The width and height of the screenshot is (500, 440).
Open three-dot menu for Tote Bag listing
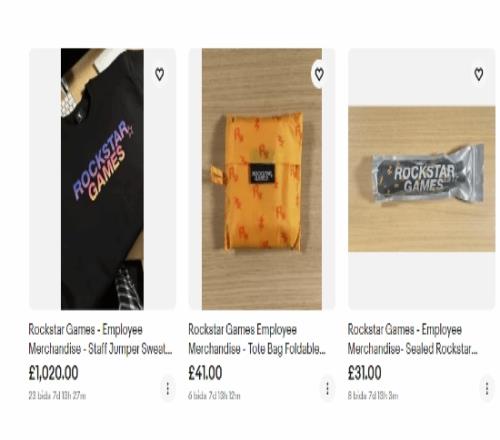tap(327, 388)
